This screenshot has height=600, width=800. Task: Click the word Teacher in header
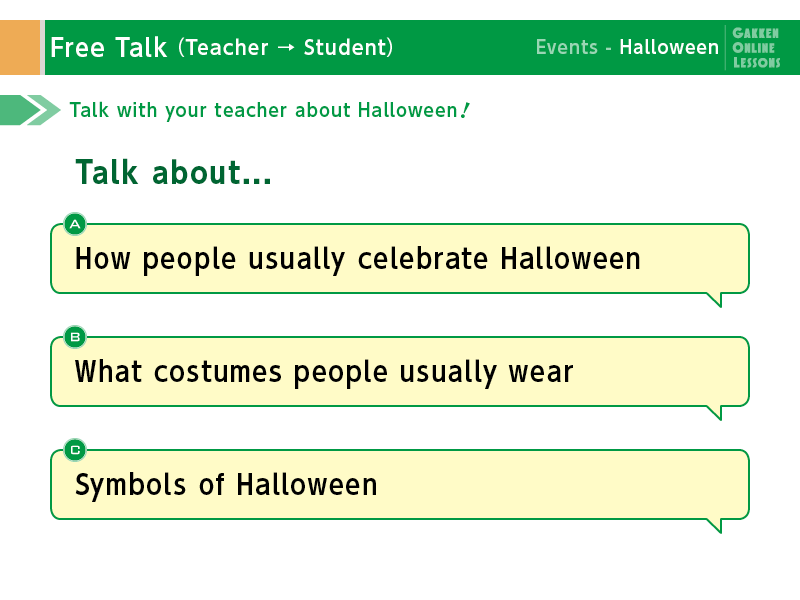pos(227,47)
